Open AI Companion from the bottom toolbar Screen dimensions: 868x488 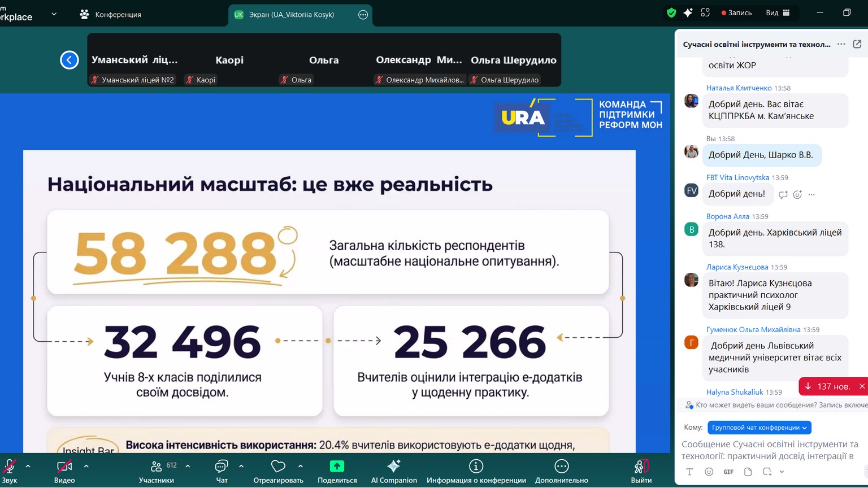pos(394,467)
